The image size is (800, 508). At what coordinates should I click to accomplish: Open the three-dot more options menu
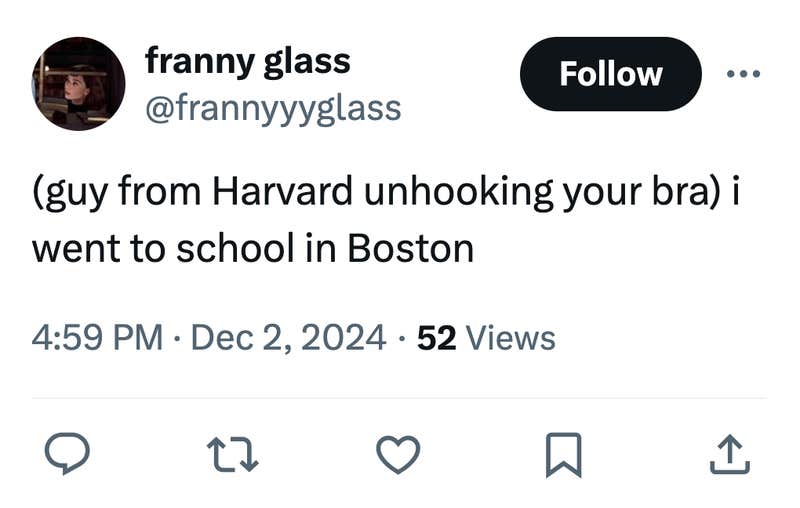[743, 74]
